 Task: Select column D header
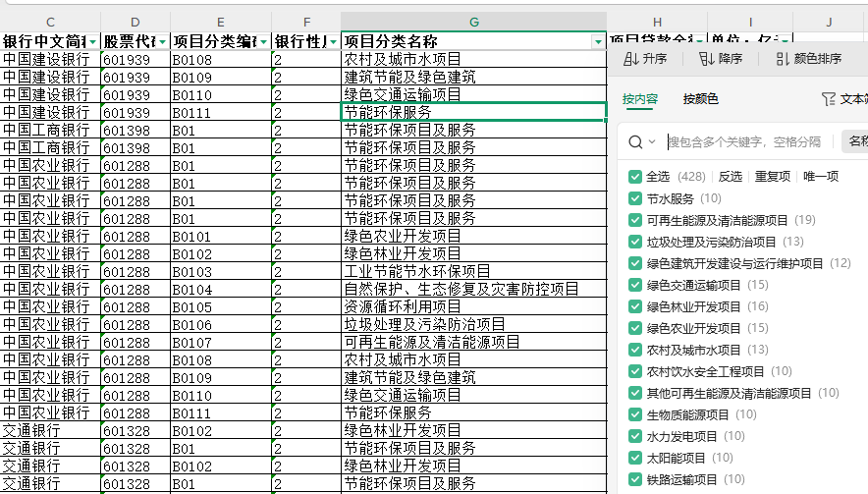point(136,23)
